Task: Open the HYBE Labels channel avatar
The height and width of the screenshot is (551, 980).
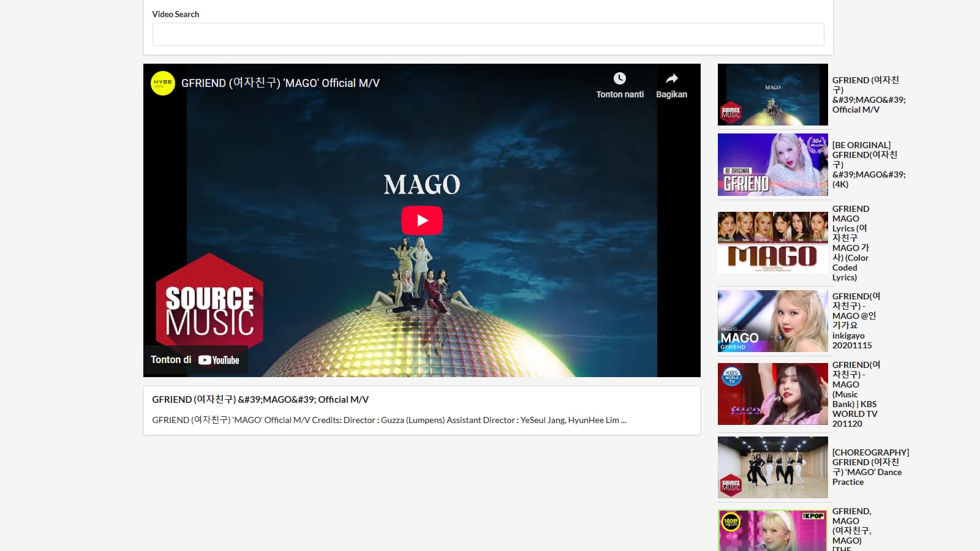Action: point(163,83)
